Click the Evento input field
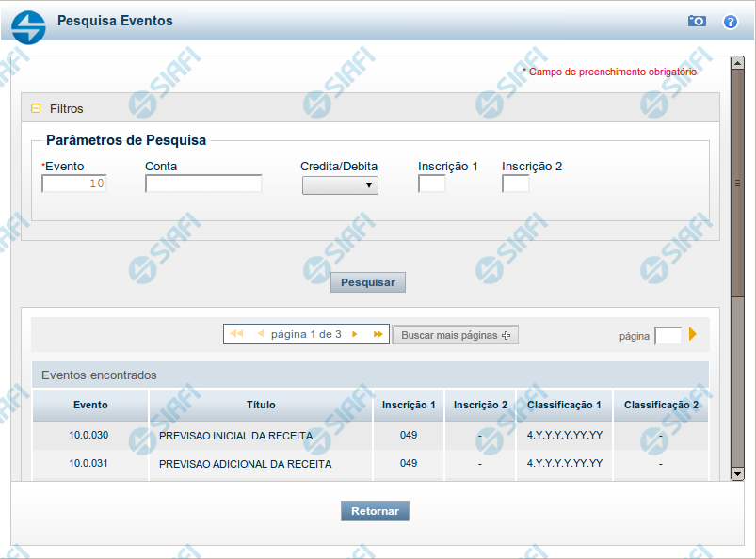The image size is (756, 559). tap(74, 184)
